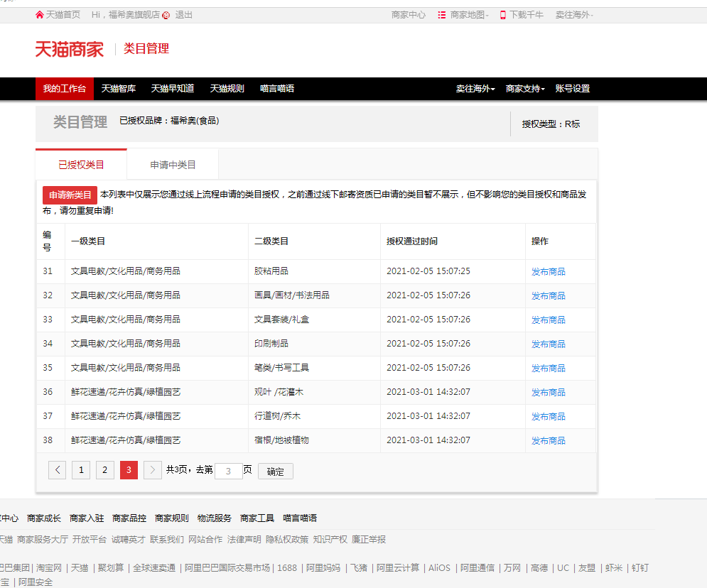Click the 开放平台 footer link
The height and width of the screenshot is (588, 707).
pyautogui.click(x=90, y=539)
